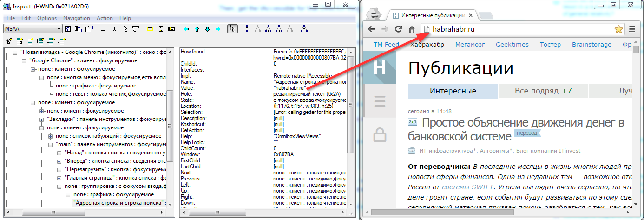Screen dimensions: 644x220
Task: Select "Адресная строка и строка поиска" tree item
Action: [120, 203]
